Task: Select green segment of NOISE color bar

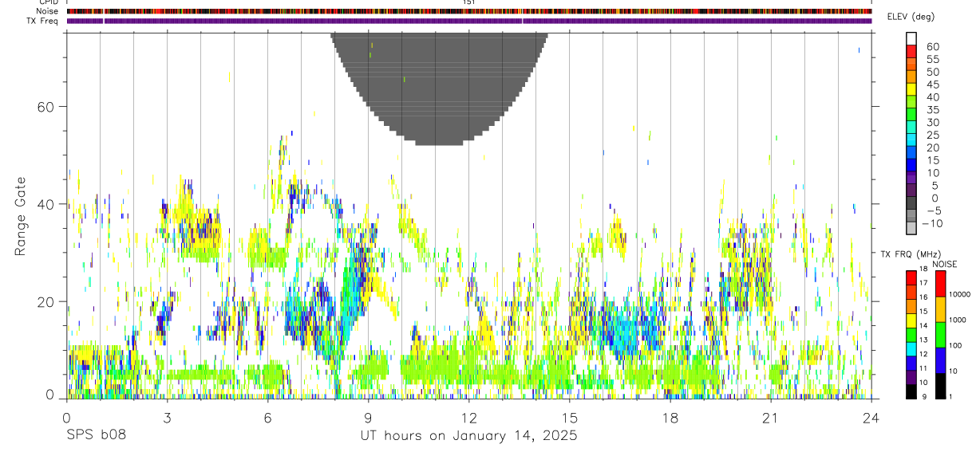Action: pos(941,335)
